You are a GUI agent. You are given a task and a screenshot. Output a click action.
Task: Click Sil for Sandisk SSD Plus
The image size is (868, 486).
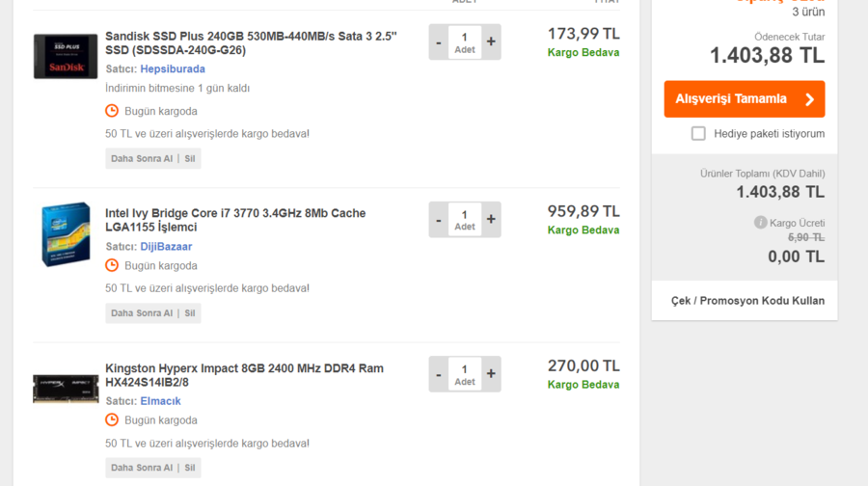(x=190, y=158)
